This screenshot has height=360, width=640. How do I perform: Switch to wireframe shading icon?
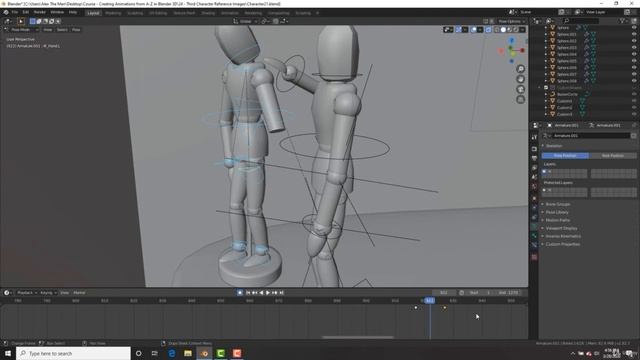pyautogui.click(x=497, y=30)
